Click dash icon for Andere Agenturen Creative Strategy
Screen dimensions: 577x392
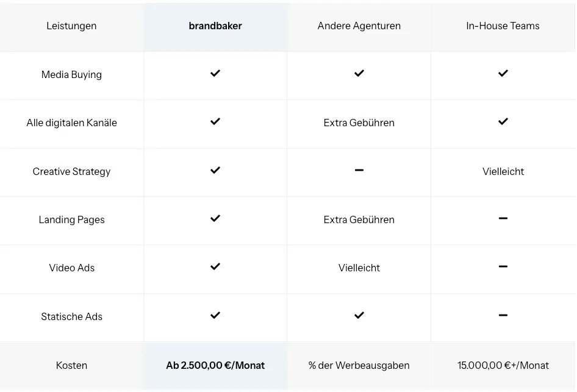[359, 170]
